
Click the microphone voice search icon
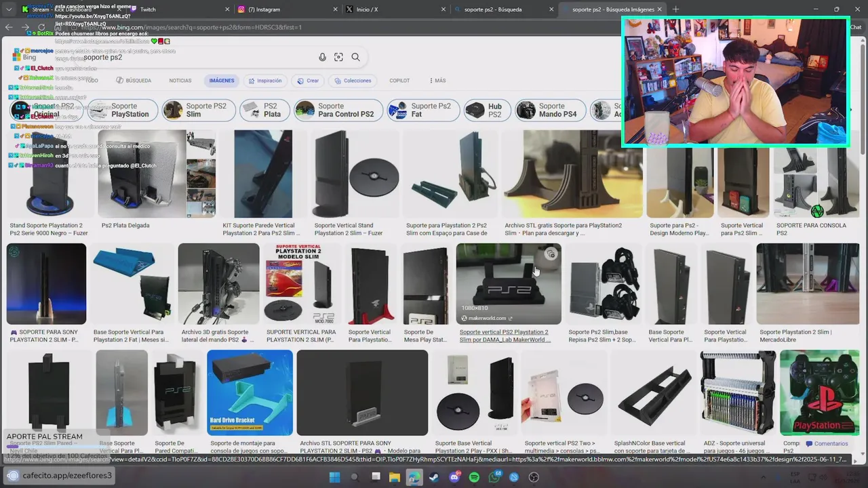[322, 57]
